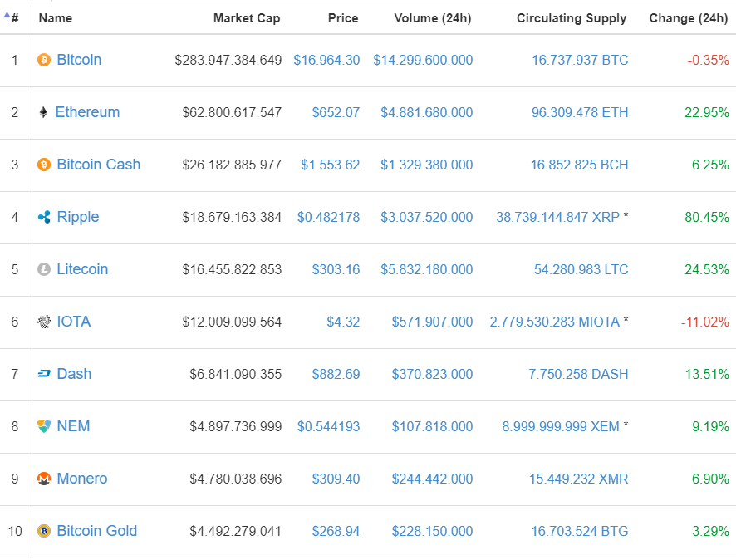The image size is (736, 560).
Task: Click the Monero logo icon
Action: [x=44, y=479]
